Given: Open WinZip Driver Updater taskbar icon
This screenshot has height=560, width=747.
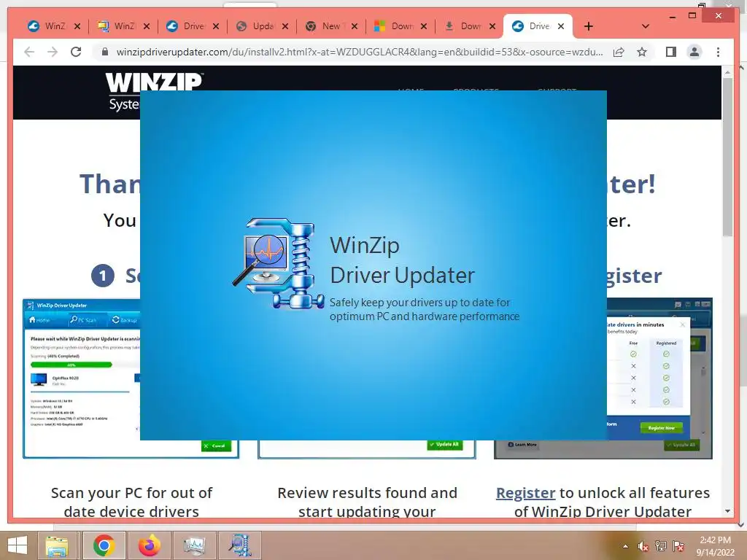Looking at the screenshot, I should [240, 545].
